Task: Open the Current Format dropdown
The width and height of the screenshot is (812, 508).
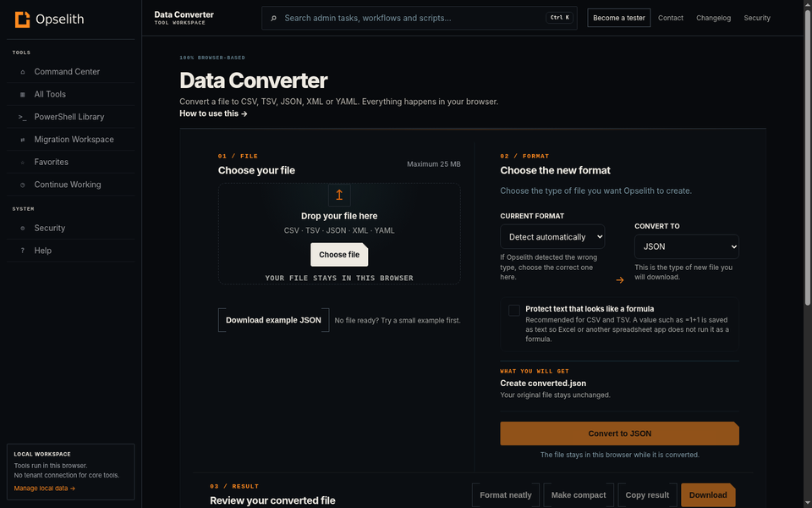Action: coord(552,237)
